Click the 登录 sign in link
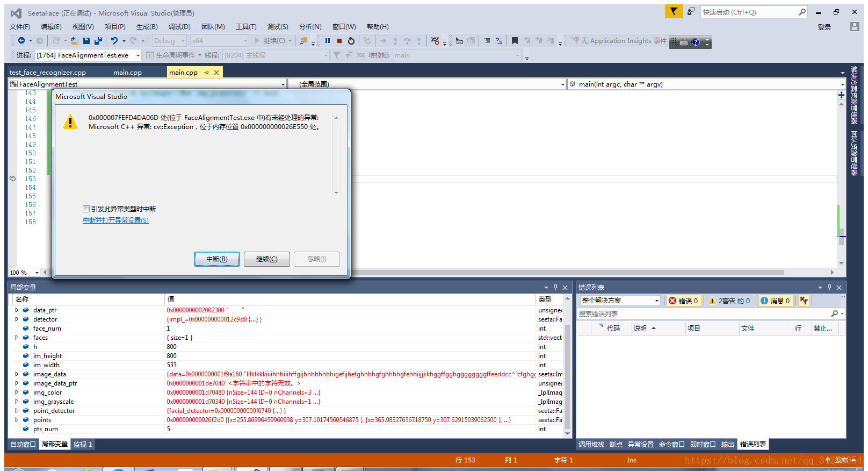Screen dimensions: 868x471 coord(824,27)
